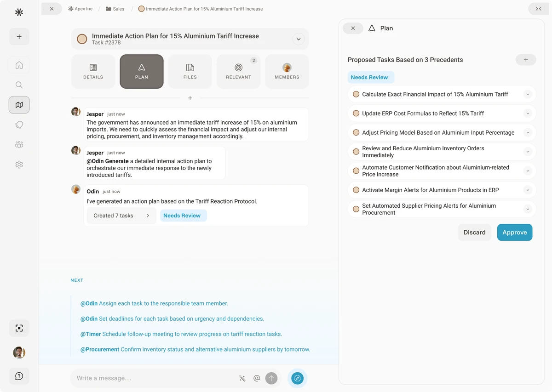Check off the ERP Cost Formulas task circle
Screen dimensions: 552x392
point(356,113)
